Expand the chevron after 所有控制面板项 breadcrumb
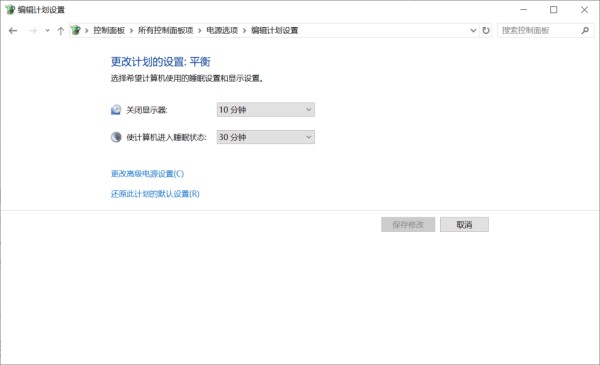600x365 pixels. click(199, 31)
